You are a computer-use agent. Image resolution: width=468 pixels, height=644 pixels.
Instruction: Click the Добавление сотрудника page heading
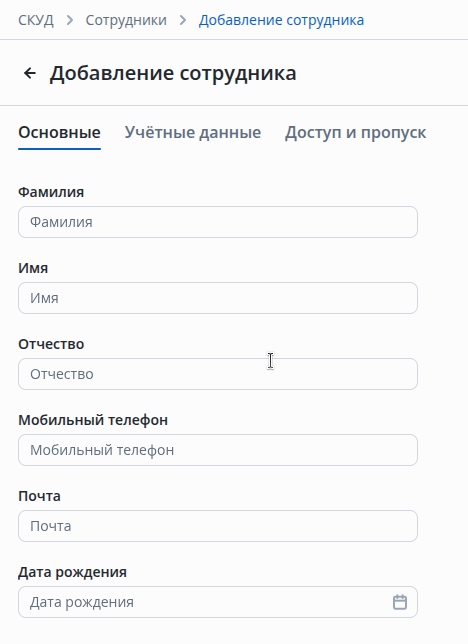click(173, 73)
